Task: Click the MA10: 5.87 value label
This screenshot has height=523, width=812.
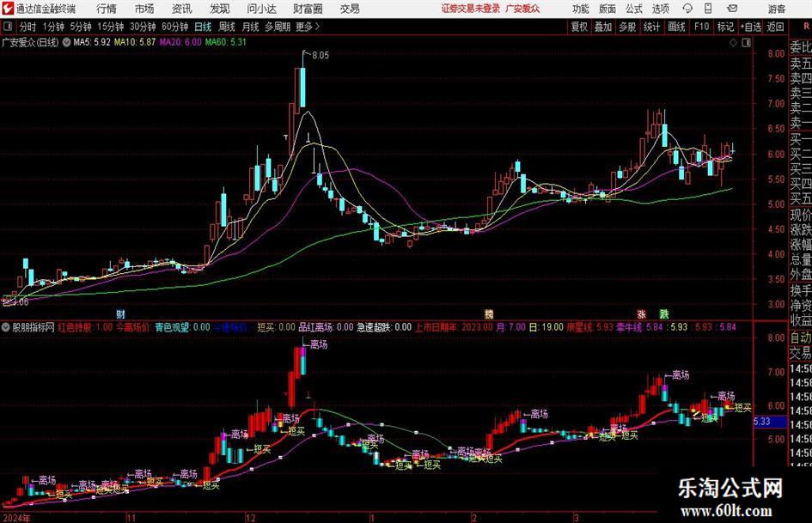Action: (x=135, y=42)
